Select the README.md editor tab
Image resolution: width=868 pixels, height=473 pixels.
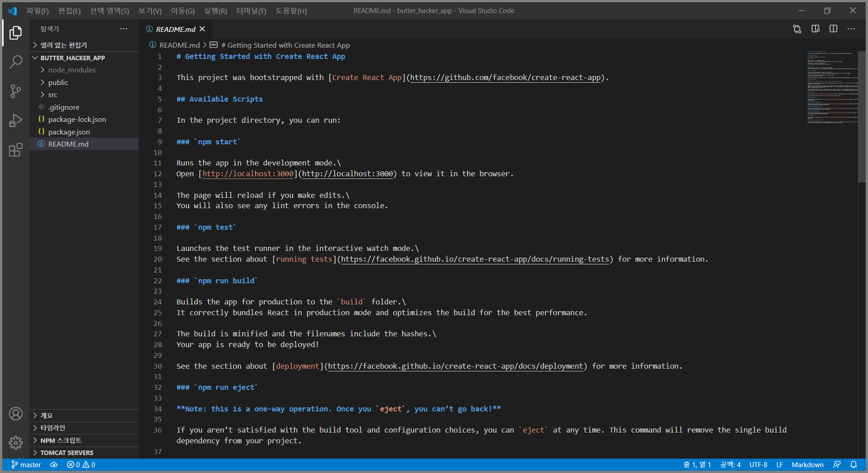tap(175, 29)
